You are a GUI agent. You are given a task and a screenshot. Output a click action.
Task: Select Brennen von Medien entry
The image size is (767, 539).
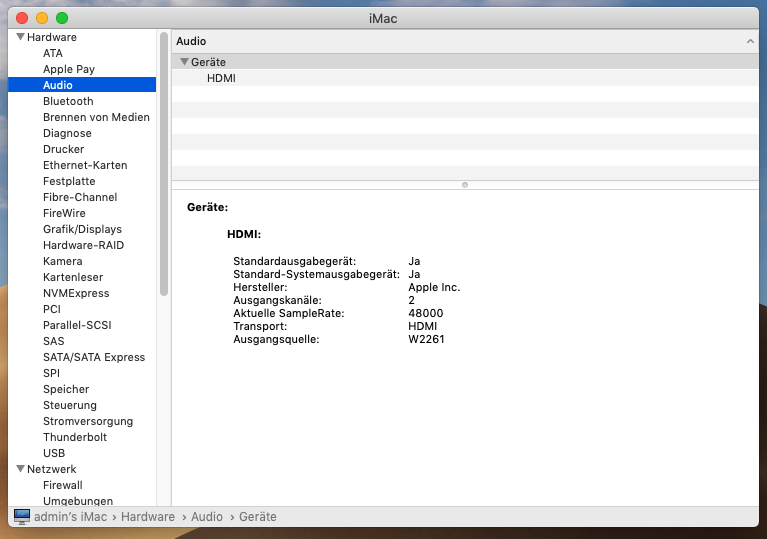(x=96, y=117)
